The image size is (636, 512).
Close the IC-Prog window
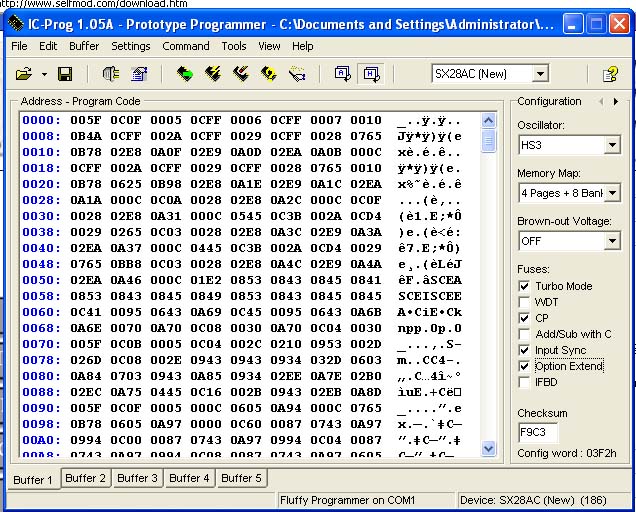click(x=620, y=24)
